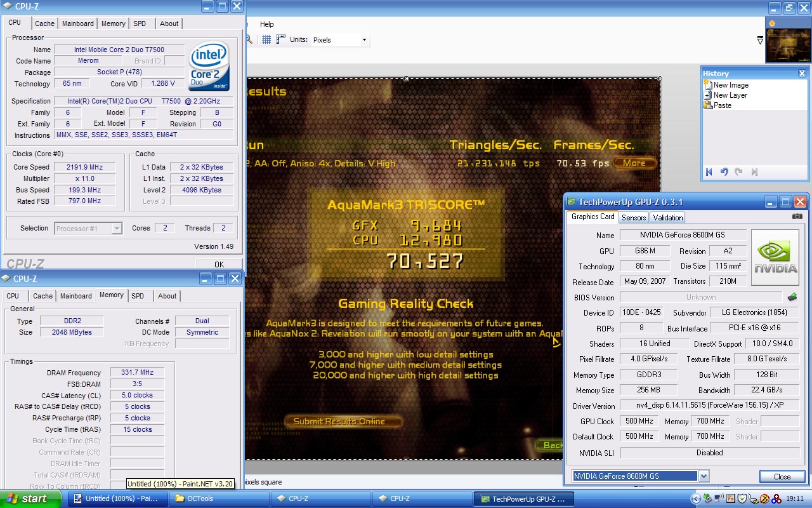This screenshot has width=812, height=508.
Task: Click the network connection tray icon
Action: [x=719, y=498]
